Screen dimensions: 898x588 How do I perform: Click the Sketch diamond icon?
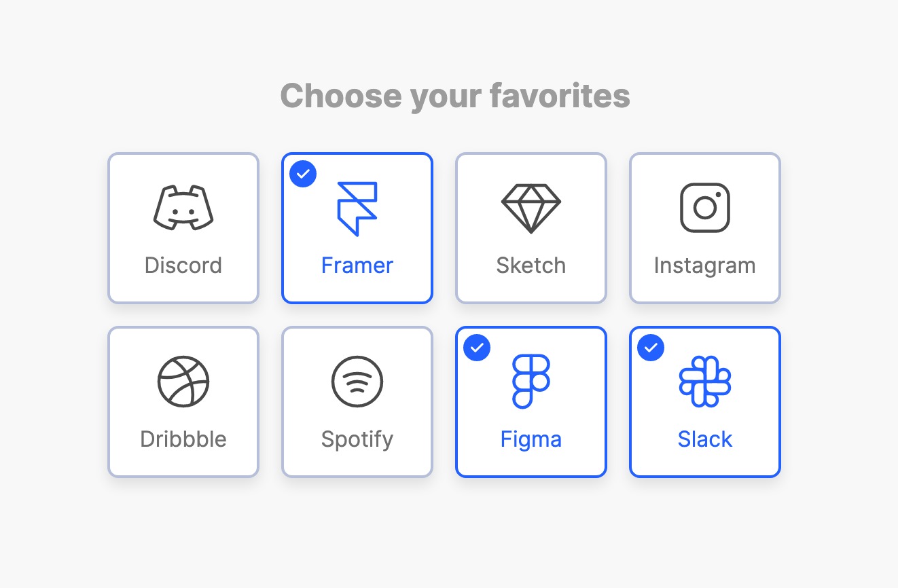click(x=531, y=208)
